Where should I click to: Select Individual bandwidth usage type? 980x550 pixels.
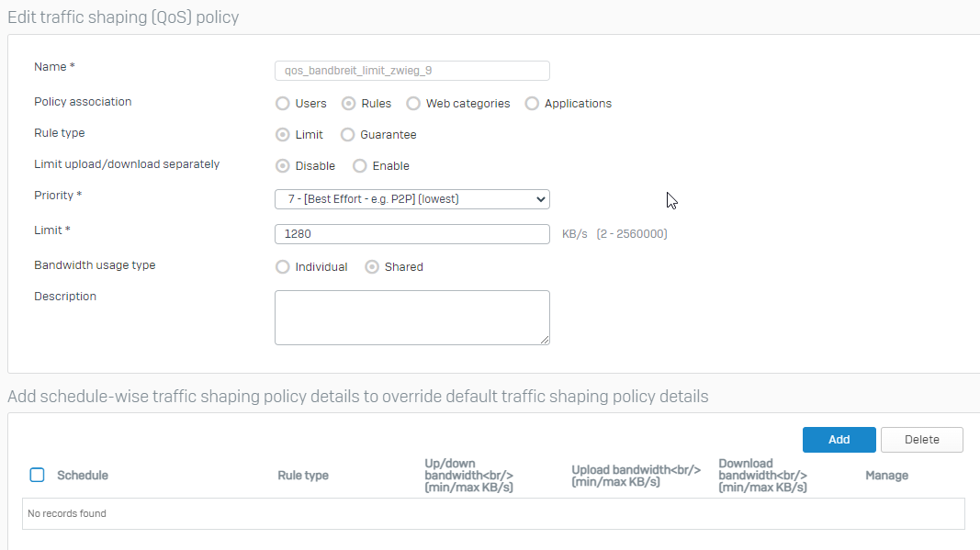(x=283, y=267)
